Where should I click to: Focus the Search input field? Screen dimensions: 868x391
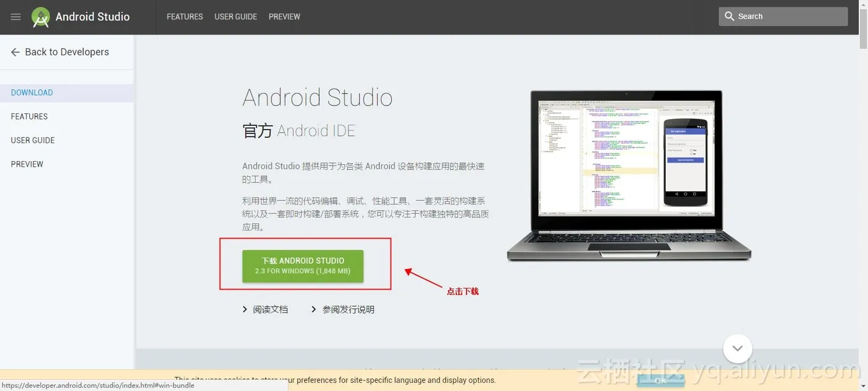(x=783, y=17)
